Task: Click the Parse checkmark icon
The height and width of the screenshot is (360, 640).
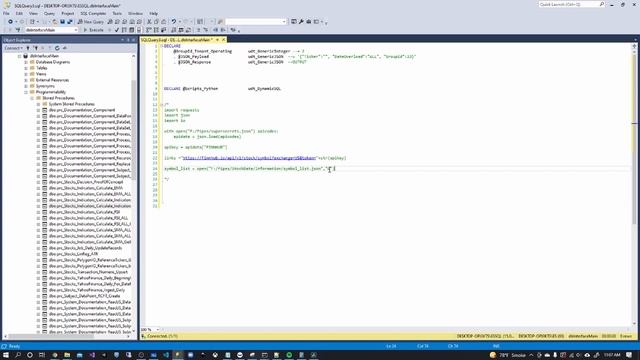Action: pyautogui.click(x=117, y=30)
